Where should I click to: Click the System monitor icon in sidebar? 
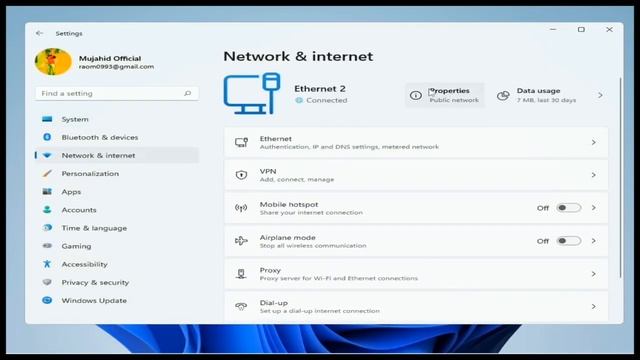point(47,119)
